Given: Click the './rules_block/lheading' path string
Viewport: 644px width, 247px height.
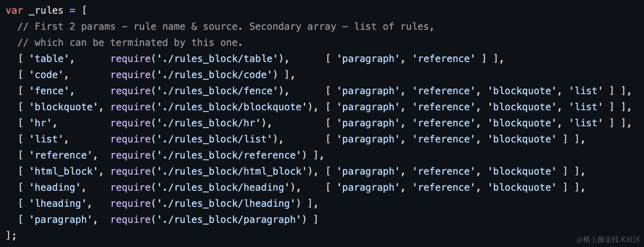Looking at the screenshot, I should point(226,204).
